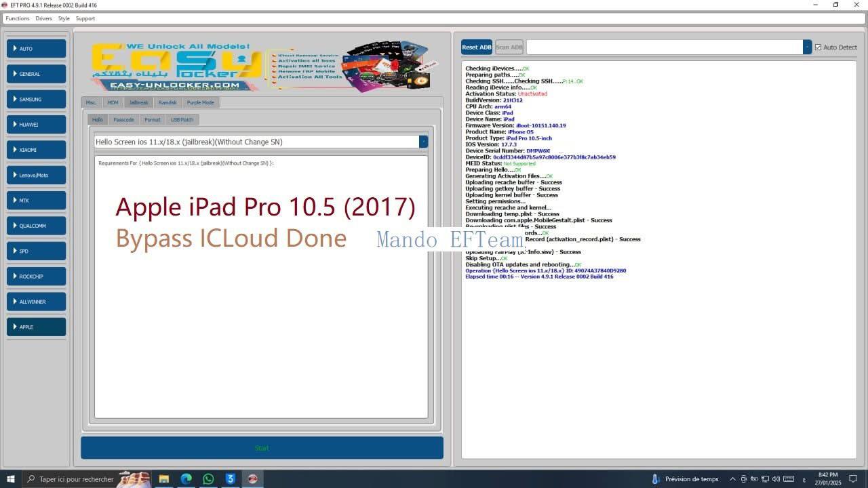Open the Windows Start menu
Image resolution: width=868 pixels, height=488 pixels.
11,479
